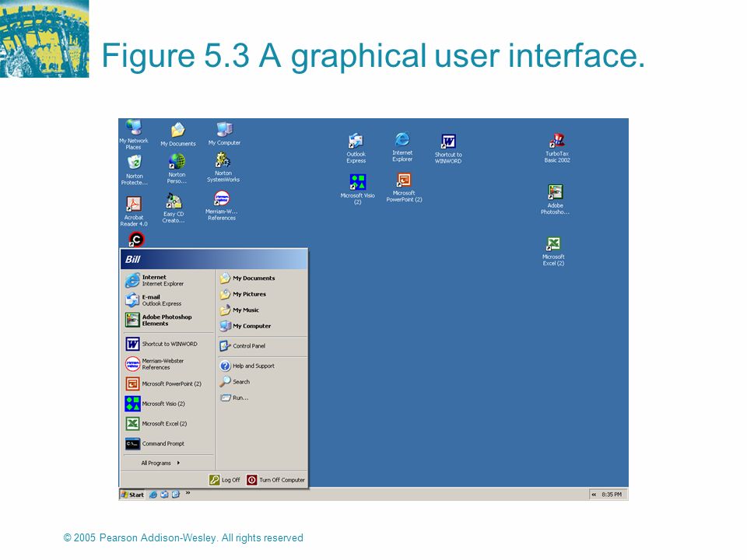
Task: Click the Outlook Express quick launch icon
Action: click(164, 495)
